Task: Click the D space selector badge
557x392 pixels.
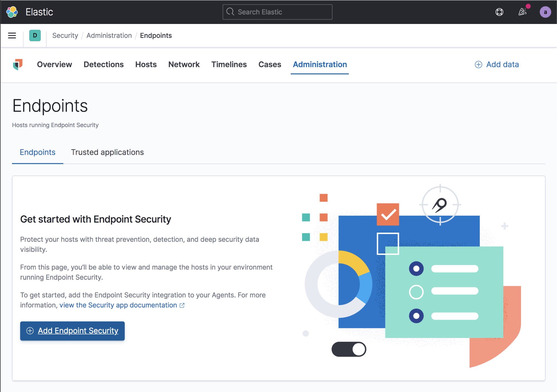Action: (x=35, y=35)
